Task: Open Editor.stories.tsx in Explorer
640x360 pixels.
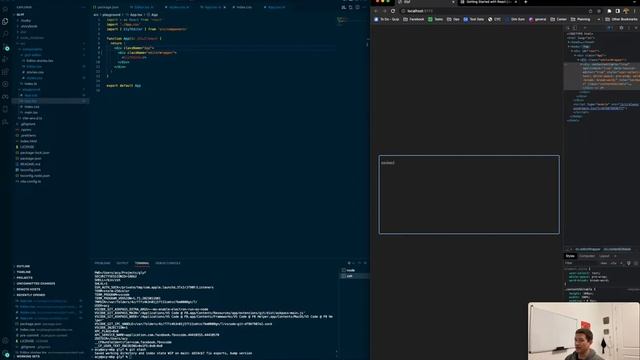Action: 40,60
